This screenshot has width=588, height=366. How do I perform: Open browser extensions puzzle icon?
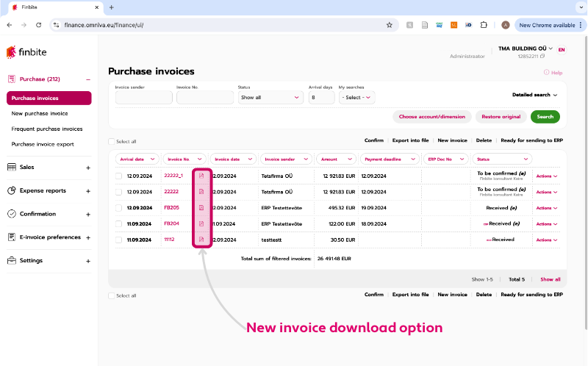[x=484, y=24]
